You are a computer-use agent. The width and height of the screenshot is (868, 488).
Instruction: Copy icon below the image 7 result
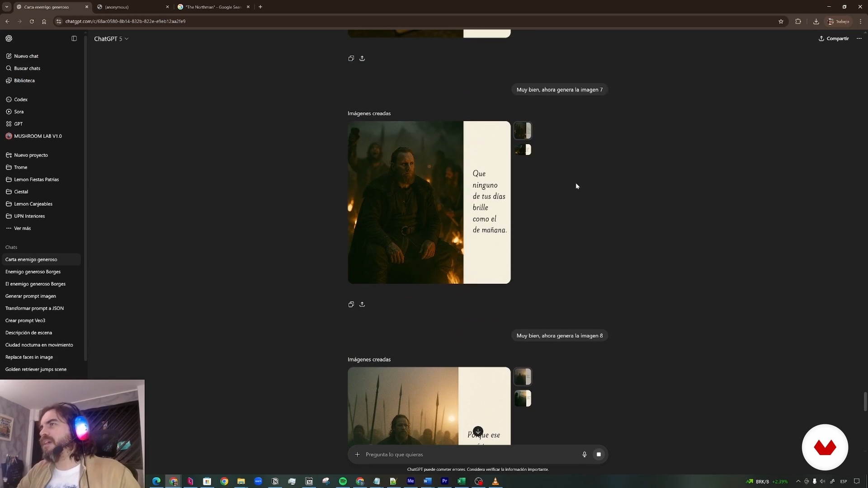click(x=351, y=305)
